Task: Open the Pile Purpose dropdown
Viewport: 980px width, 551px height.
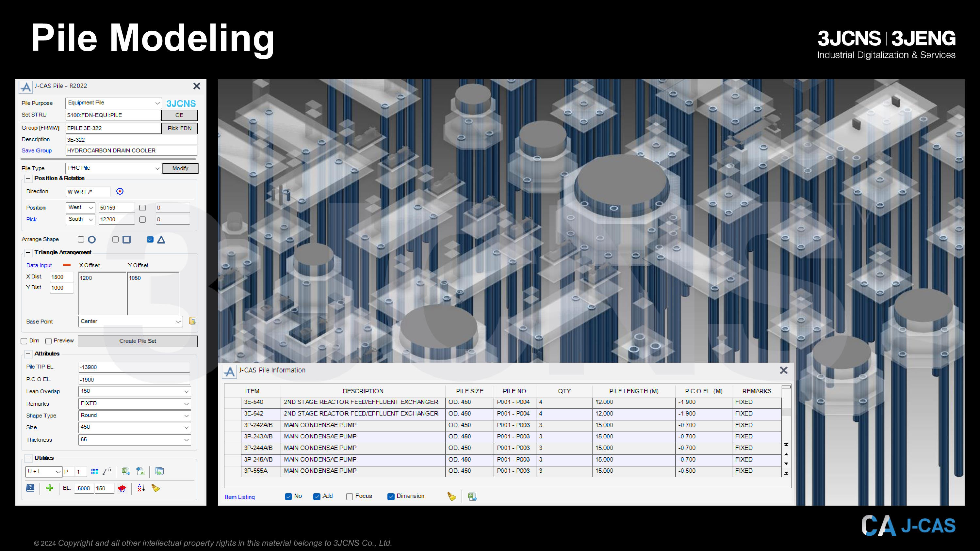Action: pyautogui.click(x=114, y=103)
